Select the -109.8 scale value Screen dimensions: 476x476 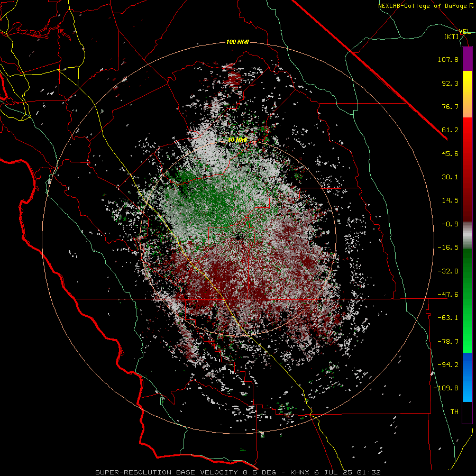coord(446,388)
